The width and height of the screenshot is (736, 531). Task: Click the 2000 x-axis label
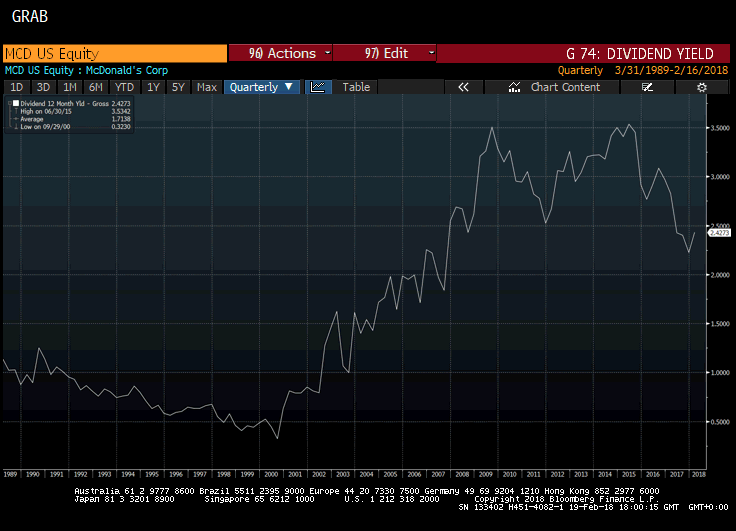[x=271, y=475]
